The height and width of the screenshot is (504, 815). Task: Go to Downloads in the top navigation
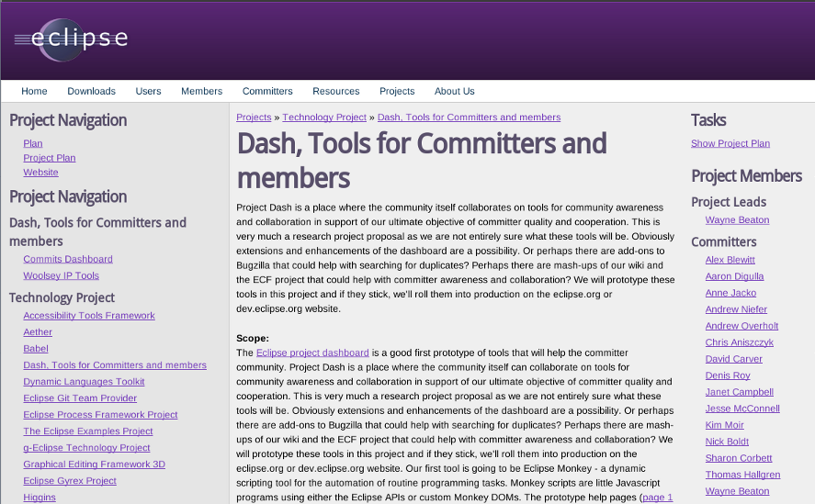point(92,91)
